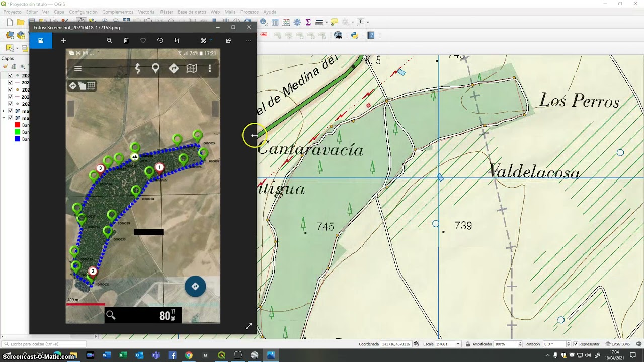Click the globe plugin icon beside Python
Screen dimensions: 644x362
click(338, 35)
